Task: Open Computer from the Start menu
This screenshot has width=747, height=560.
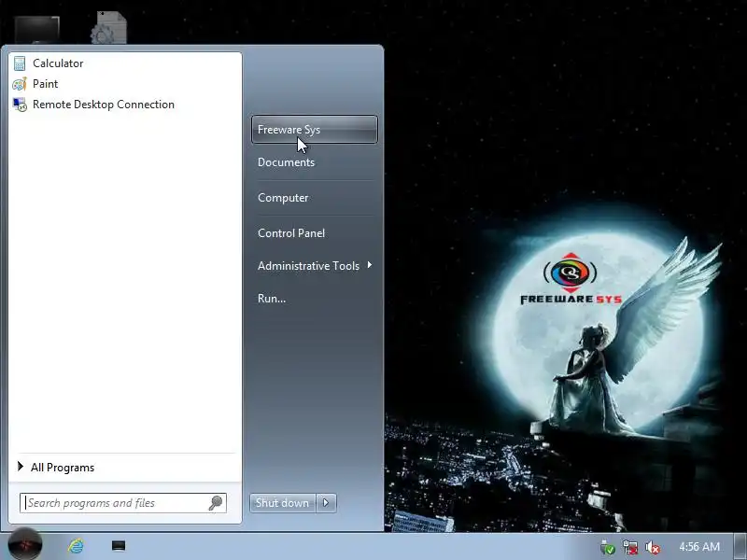Action: [x=315, y=198]
